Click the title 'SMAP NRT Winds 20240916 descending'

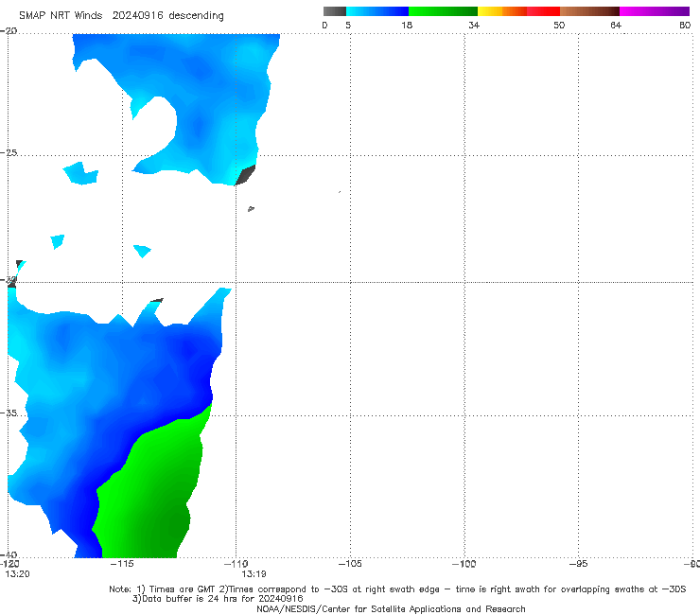(x=121, y=16)
